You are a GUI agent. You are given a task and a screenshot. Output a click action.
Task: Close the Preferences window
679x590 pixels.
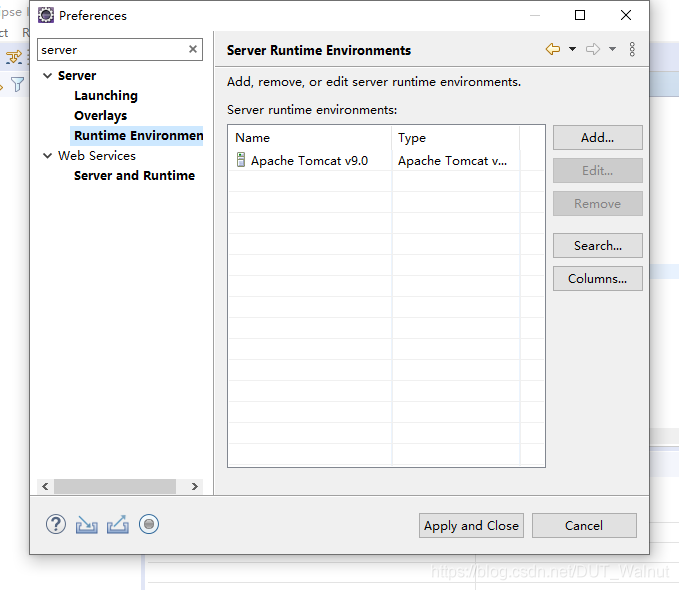pos(626,15)
